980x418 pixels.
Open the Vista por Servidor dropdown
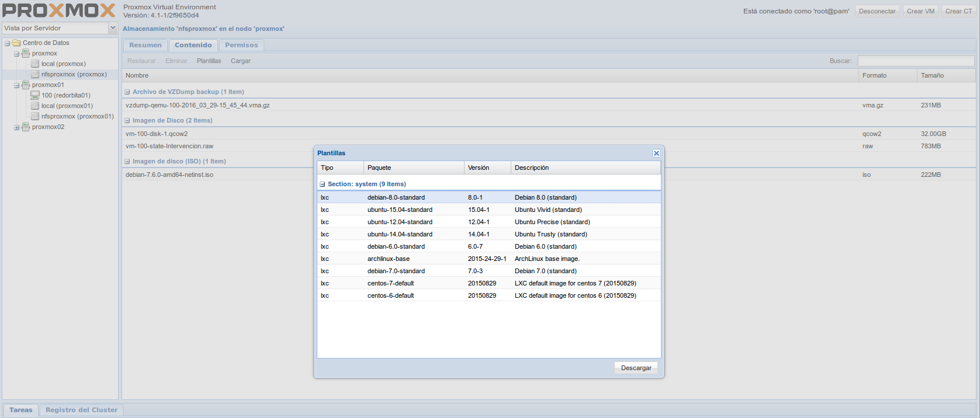113,28
